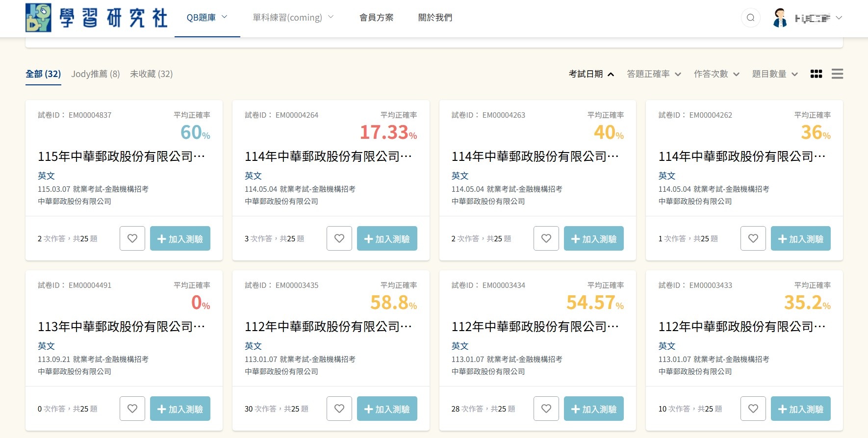Favorite exam EM00003433 with heart button
Viewport: 868px width, 438px height.
coord(753,409)
